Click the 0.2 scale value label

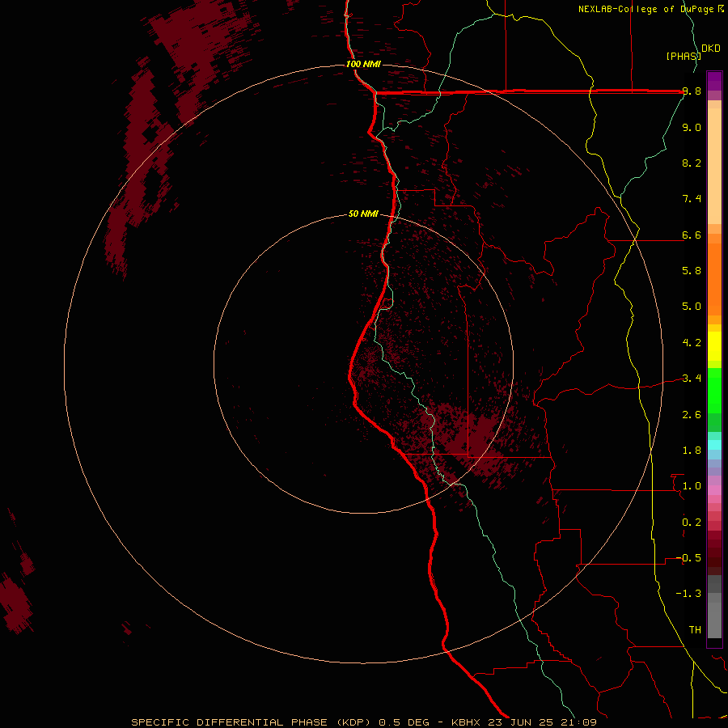[692, 523]
